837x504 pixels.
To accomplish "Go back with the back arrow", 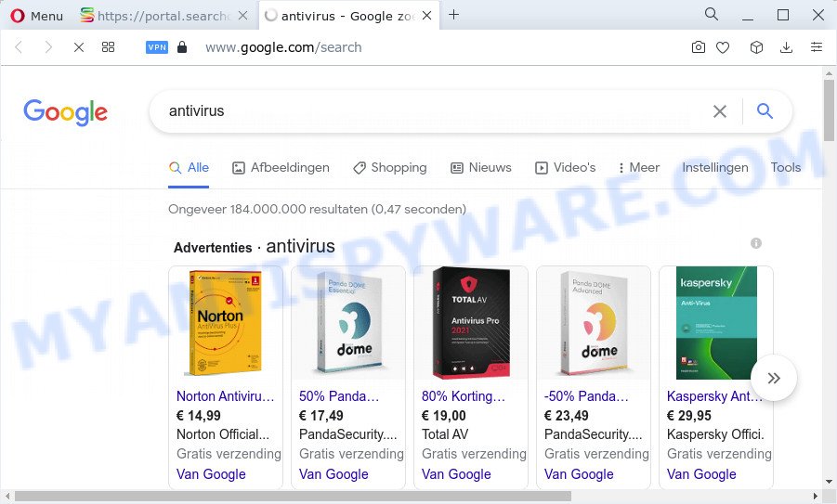I will pyautogui.click(x=19, y=47).
